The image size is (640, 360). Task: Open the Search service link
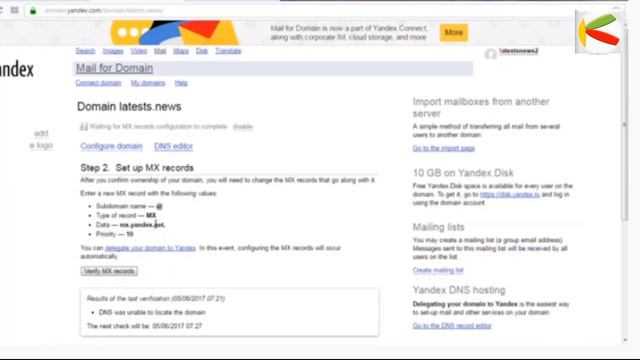click(85, 51)
